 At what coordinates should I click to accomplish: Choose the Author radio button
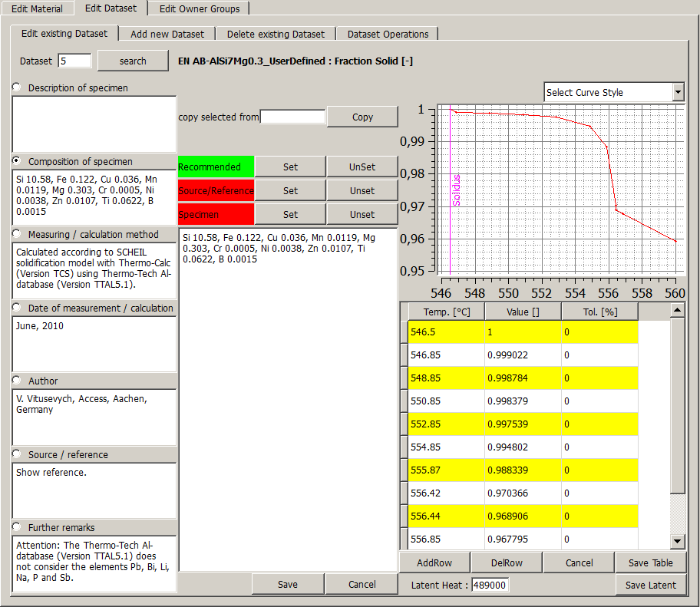(x=17, y=381)
